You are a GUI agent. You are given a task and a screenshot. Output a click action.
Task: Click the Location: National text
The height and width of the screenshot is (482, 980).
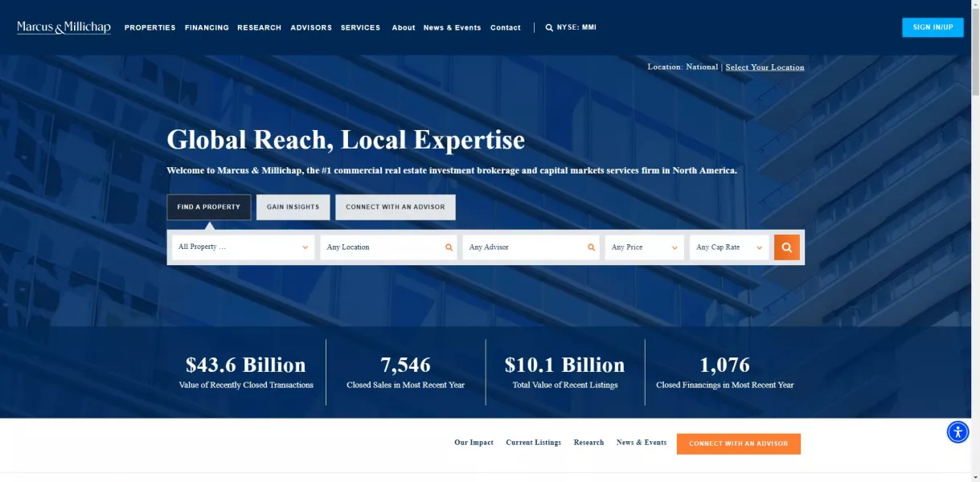[x=683, y=67]
